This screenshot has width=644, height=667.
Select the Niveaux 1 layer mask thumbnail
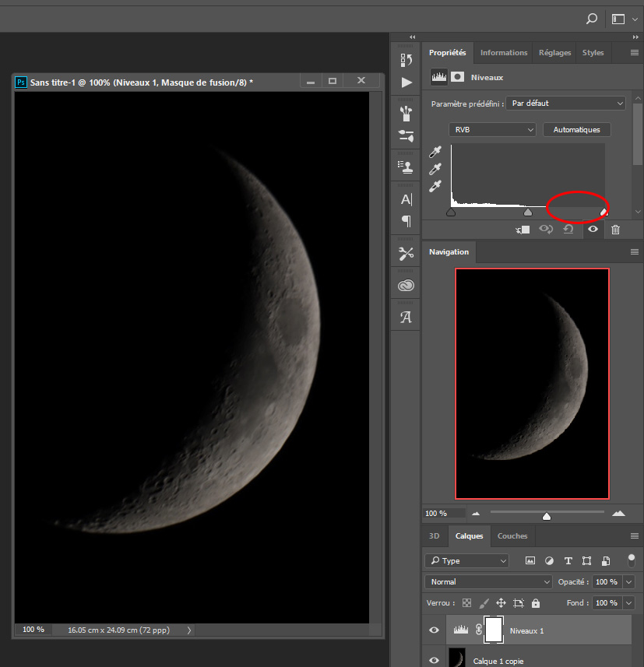point(494,630)
